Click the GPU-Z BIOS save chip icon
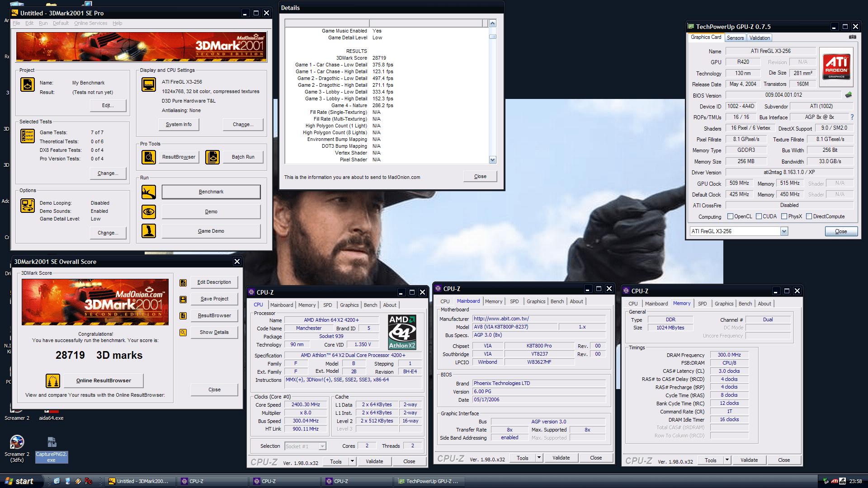This screenshot has width=868, height=488. coord(849,95)
